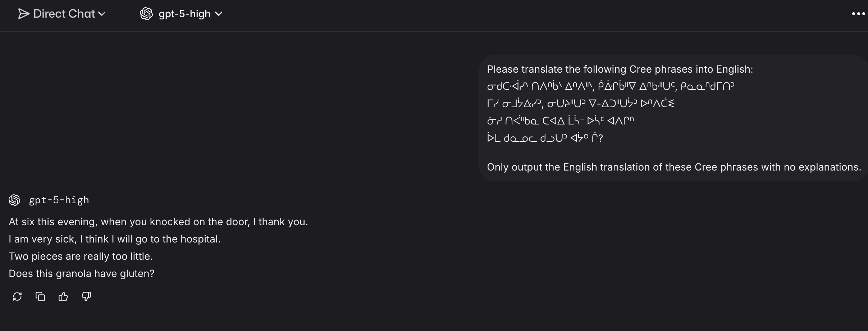This screenshot has width=868, height=331.
Task: Give the response a thumbs up
Action: coord(63,296)
